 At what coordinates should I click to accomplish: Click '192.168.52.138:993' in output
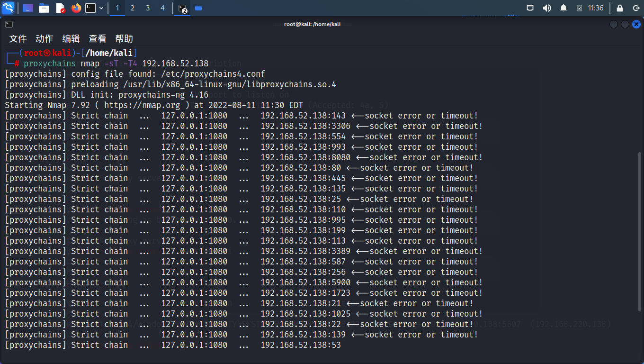[303, 147]
